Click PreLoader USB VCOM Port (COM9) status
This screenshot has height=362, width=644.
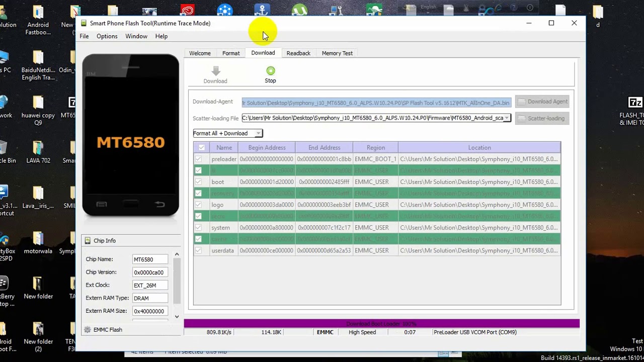[x=475, y=332]
